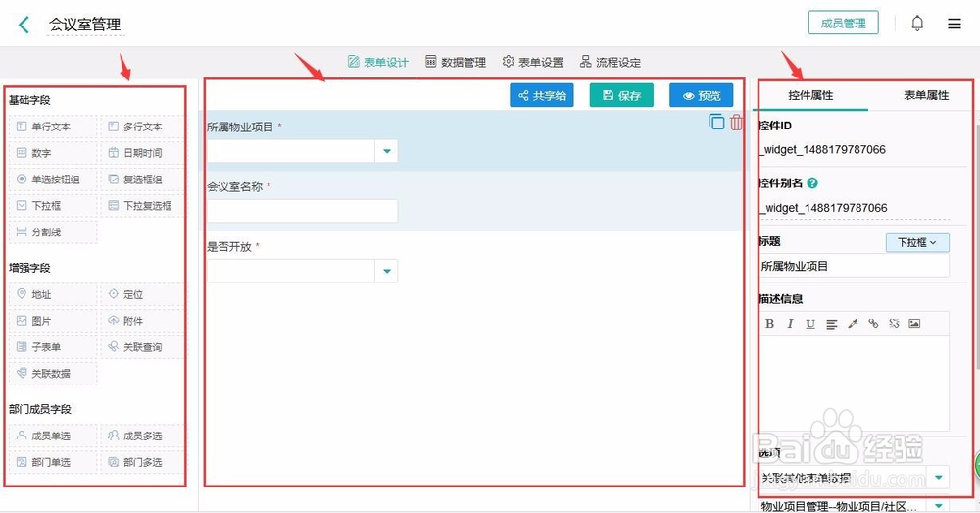The height and width of the screenshot is (513, 980).
Task: Pick text color in description editor
Action: [x=853, y=324]
